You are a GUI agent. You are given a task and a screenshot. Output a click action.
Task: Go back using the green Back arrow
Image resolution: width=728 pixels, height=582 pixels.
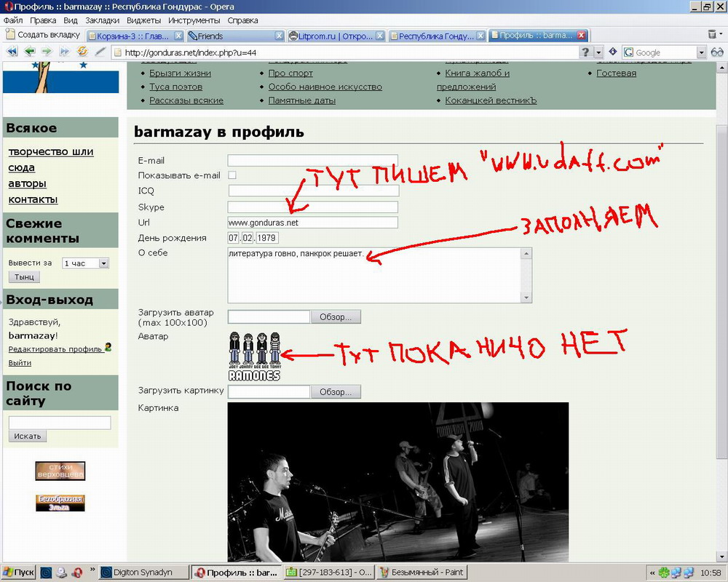(x=29, y=52)
